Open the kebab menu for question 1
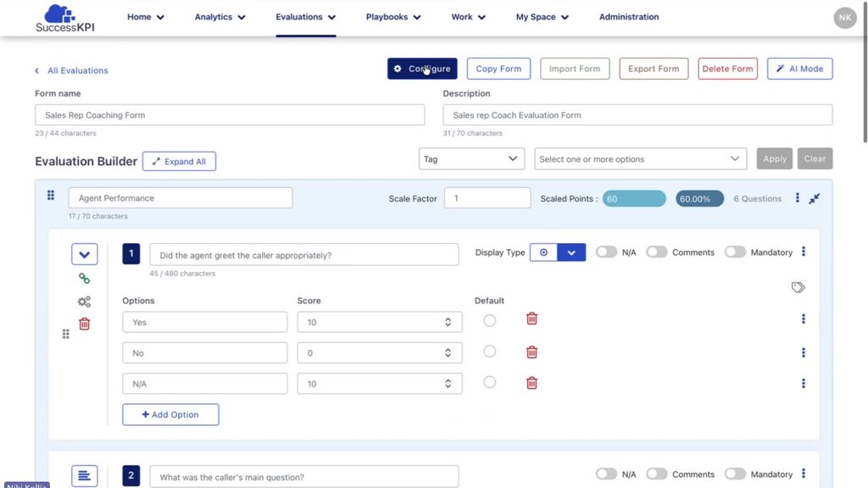Screen dimensions: 868x488 pyautogui.click(x=804, y=252)
